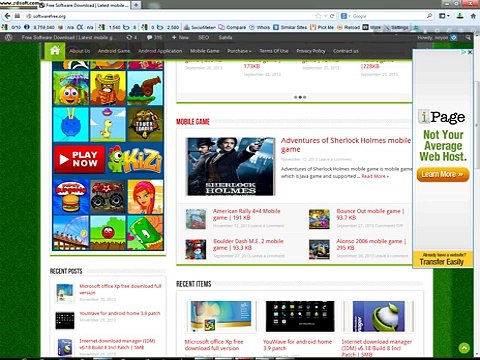The image size is (480, 360).
Task: Bookmark this page with the star icon
Action: [318, 16]
